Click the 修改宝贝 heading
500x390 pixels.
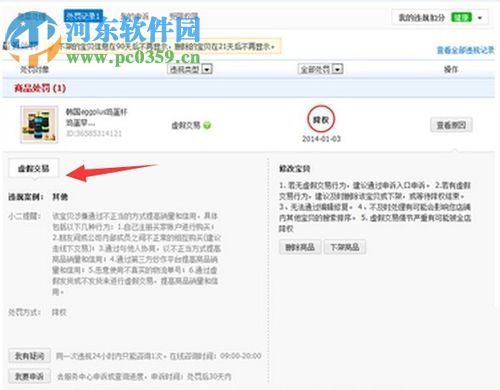point(295,169)
